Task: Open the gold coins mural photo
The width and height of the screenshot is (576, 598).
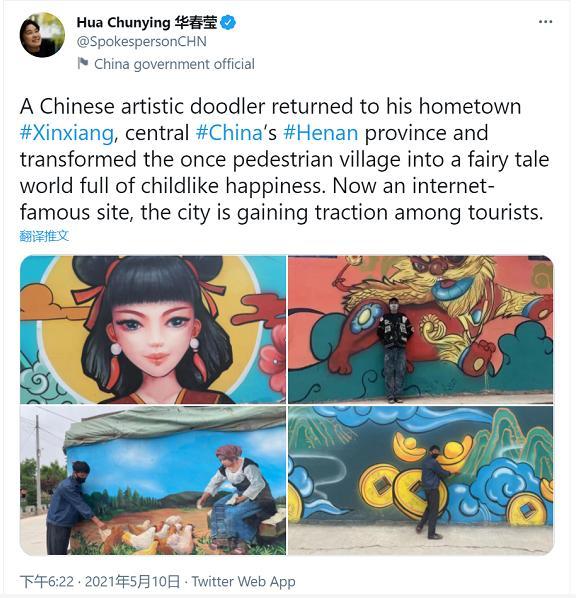Action: click(421, 480)
